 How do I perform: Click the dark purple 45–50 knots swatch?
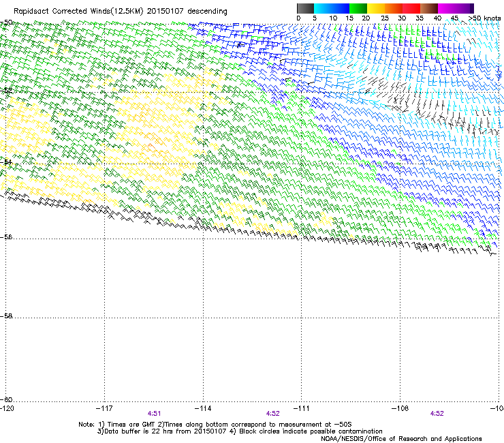[x=464, y=8]
